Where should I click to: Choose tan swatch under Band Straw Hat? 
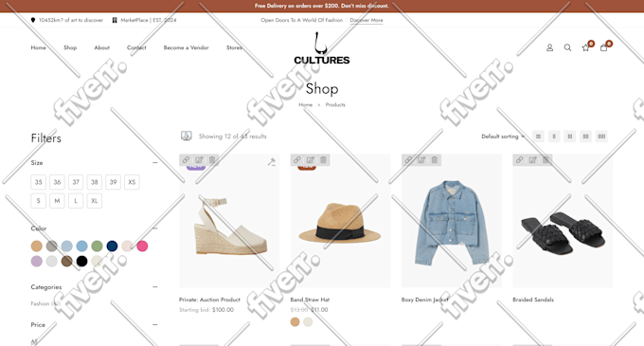pos(295,322)
